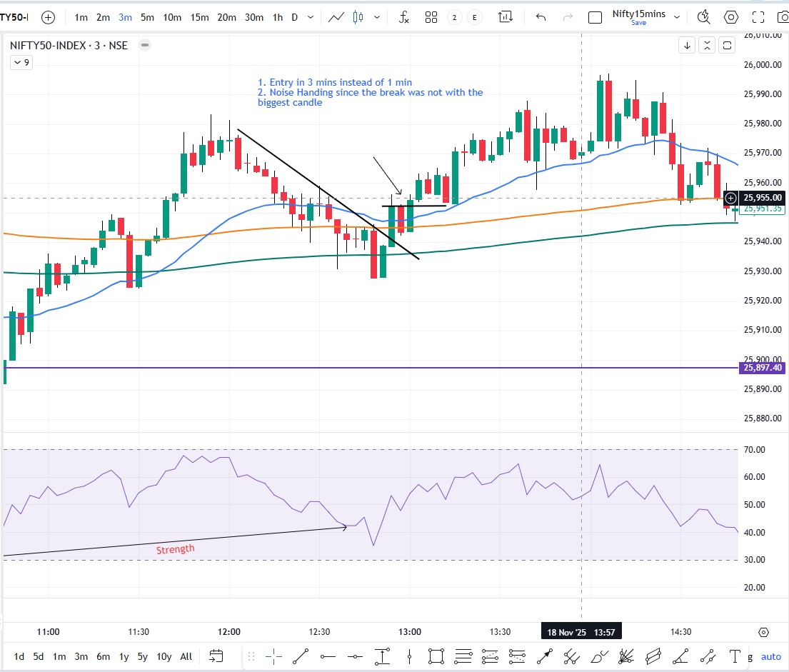Select the rectangle drawing tool
789x672 pixels.
tap(436, 656)
